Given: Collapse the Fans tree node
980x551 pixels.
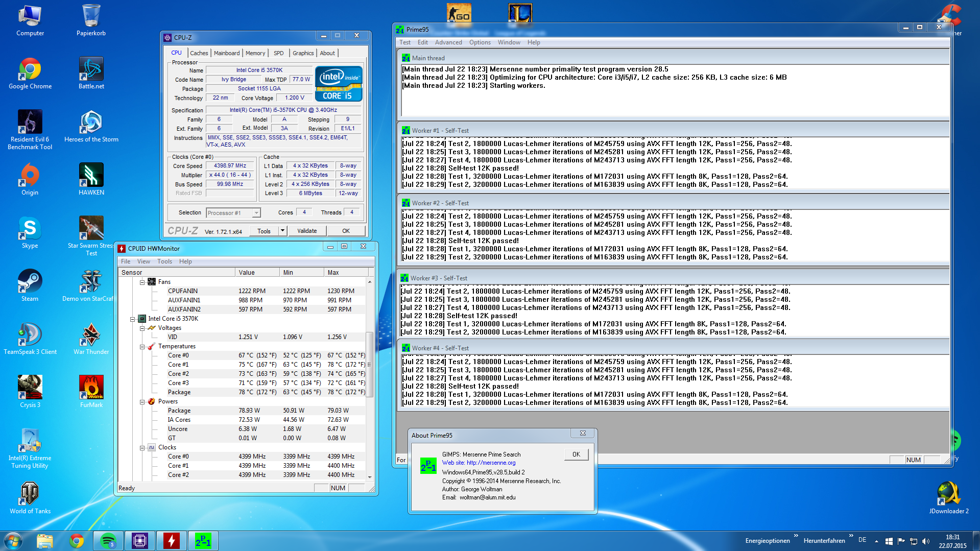Looking at the screenshot, I should click(142, 282).
